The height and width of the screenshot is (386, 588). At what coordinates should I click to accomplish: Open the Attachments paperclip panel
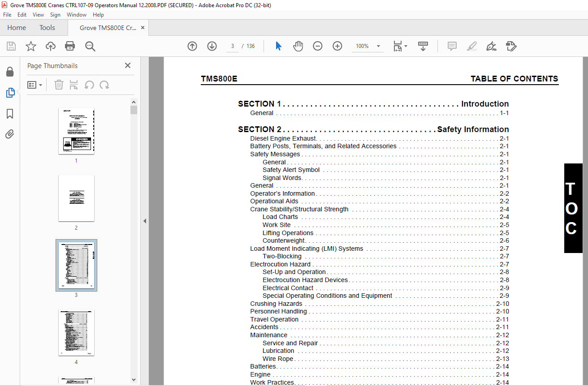[10, 134]
